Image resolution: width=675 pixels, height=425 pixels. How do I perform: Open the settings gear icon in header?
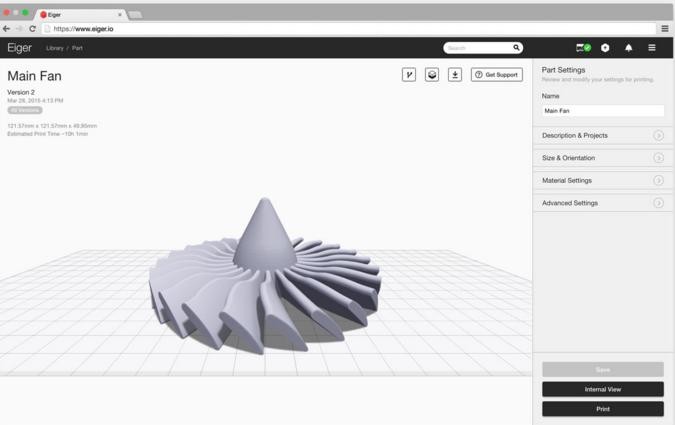(605, 47)
